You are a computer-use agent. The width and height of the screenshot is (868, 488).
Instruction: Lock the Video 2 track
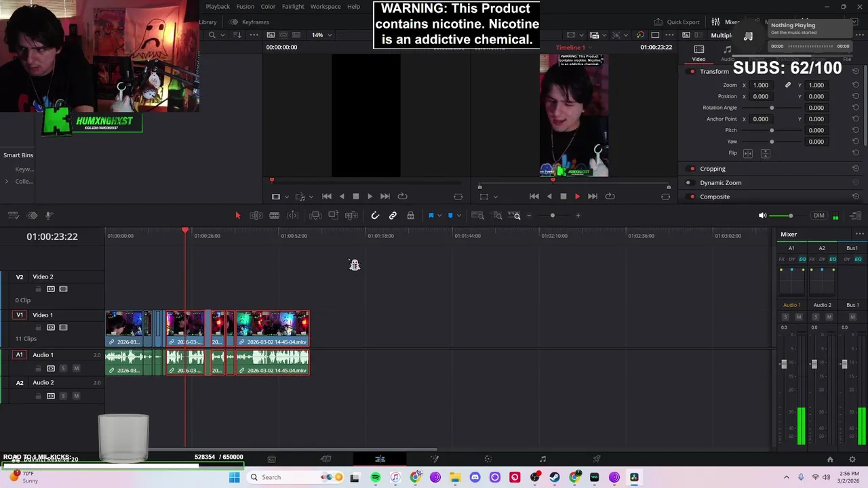point(39,289)
